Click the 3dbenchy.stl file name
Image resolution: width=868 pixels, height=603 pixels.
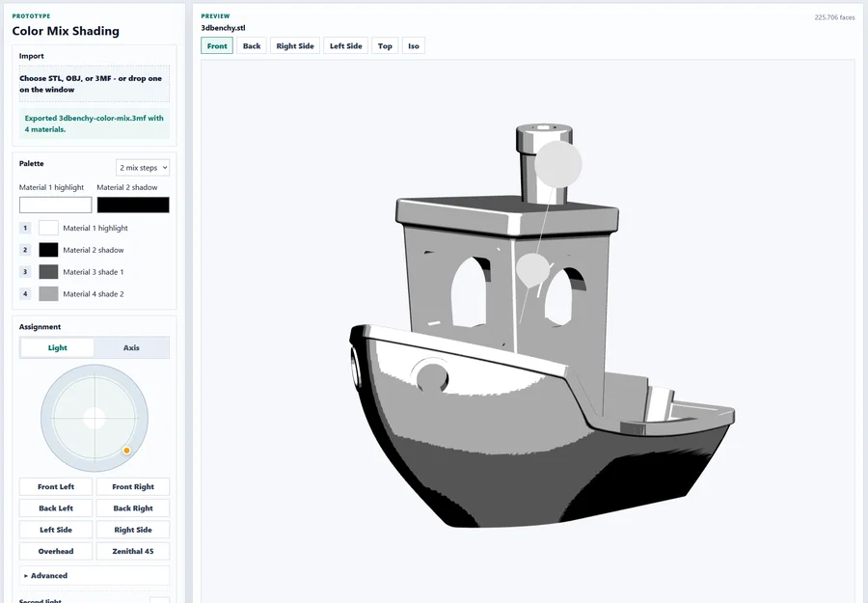pos(223,28)
